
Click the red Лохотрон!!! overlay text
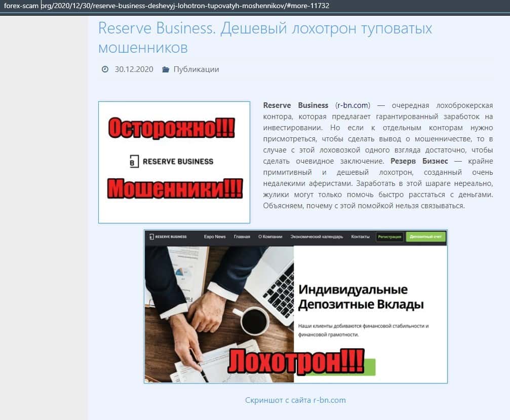tap(296, 361)
